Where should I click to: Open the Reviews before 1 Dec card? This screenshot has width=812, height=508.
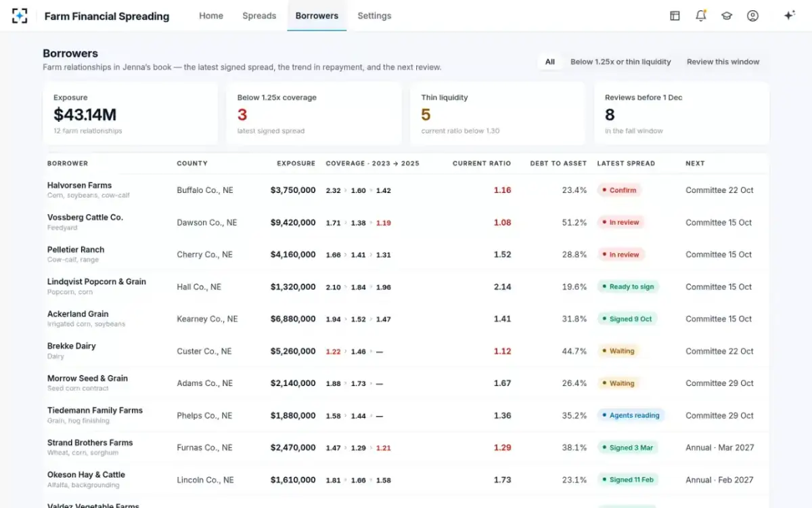(x=682, y=114)
